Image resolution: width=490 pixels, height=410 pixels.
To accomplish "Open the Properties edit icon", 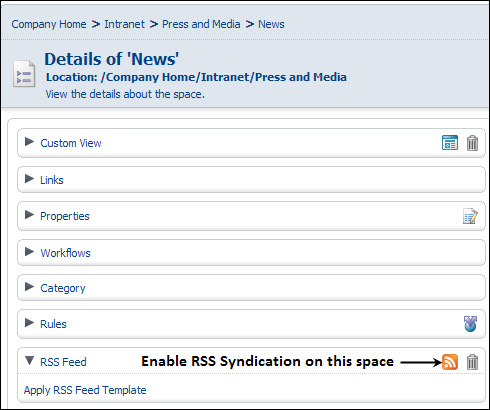I will point(470,216).
